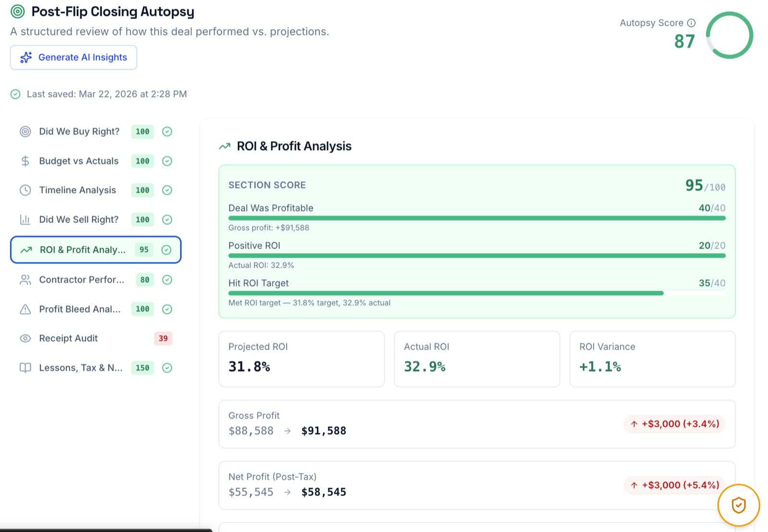Open the Budget vs Actuals section
The width and height of the screenshot is (768, 532).
96,161
